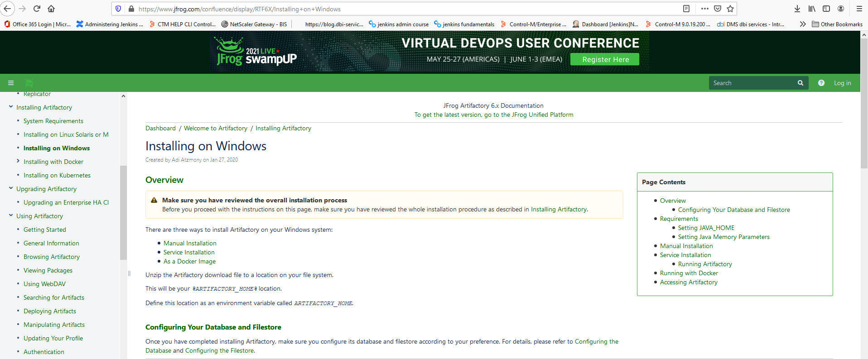Open the As a Docker Image link
Image resolution: width=868 pixels, height=359 pixels.
[189, 261]
